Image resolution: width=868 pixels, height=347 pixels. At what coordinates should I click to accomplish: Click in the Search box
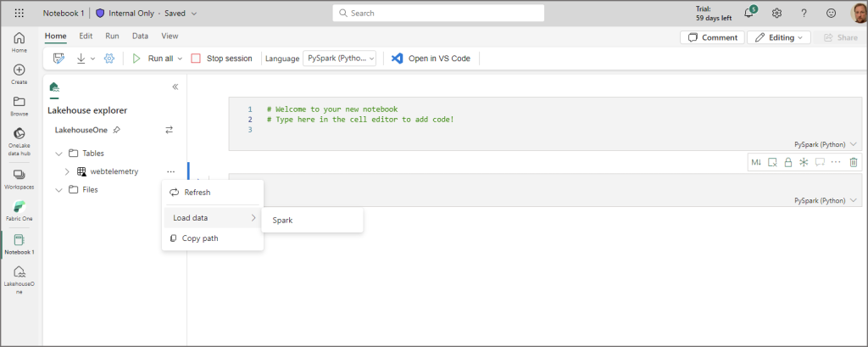click(x=438, y=13)
